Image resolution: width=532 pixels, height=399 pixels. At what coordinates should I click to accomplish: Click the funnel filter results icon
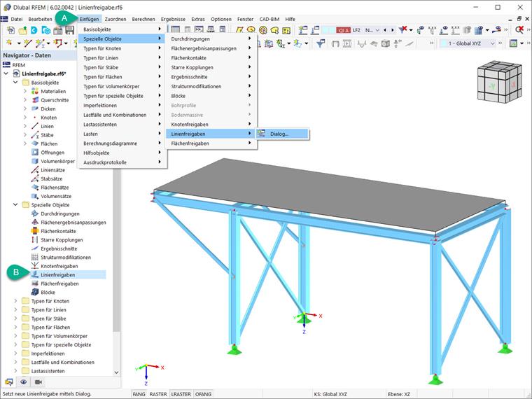321,43
